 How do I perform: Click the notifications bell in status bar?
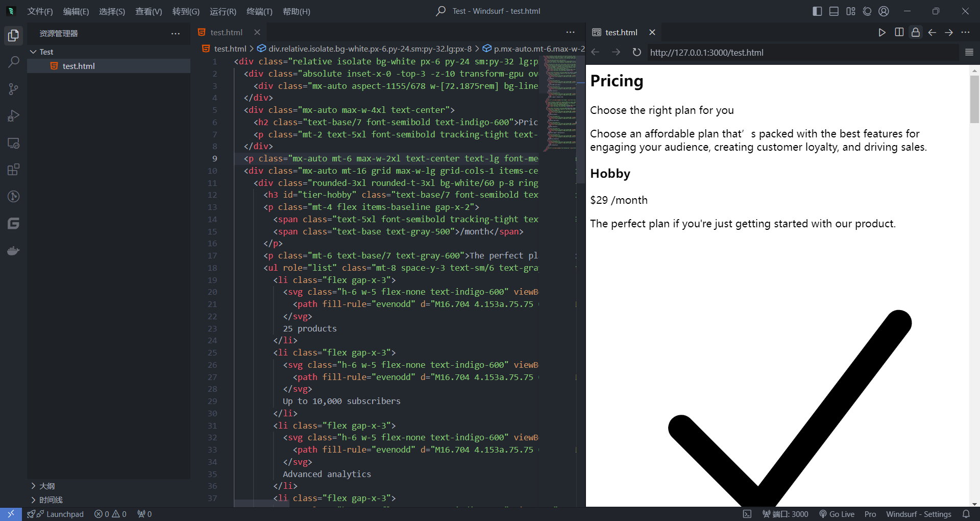(966, 514)
